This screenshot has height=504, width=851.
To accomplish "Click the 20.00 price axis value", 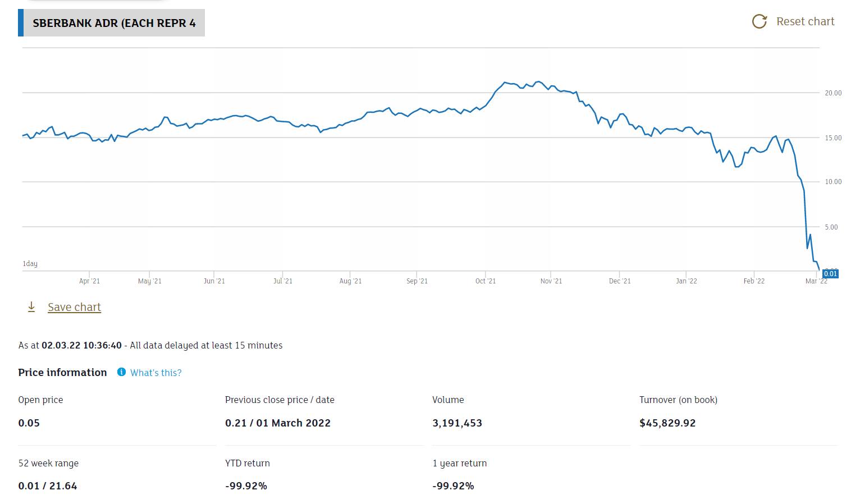I will point(833,93).
